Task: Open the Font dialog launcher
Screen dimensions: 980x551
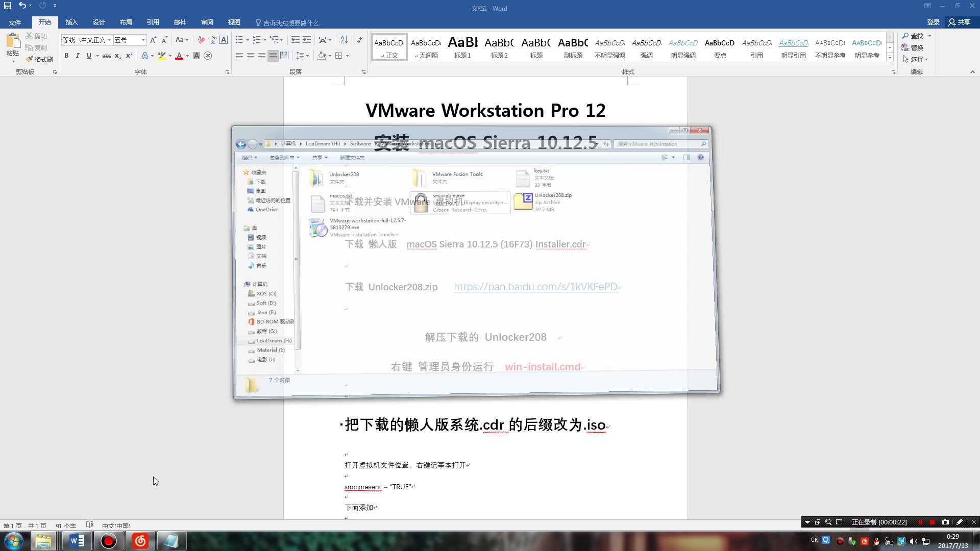Action: (x=227, y=72)
